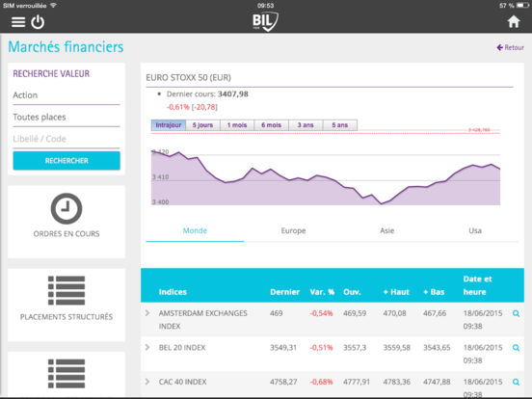
Task: Expand the CAC 40 INDEX row
Action: click(x=147, y=382)
